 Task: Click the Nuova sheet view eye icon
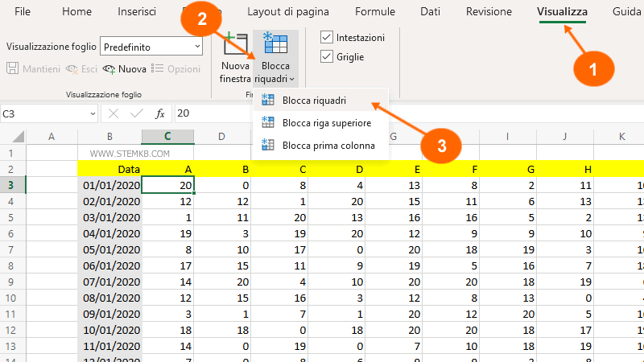coord(109,69)
